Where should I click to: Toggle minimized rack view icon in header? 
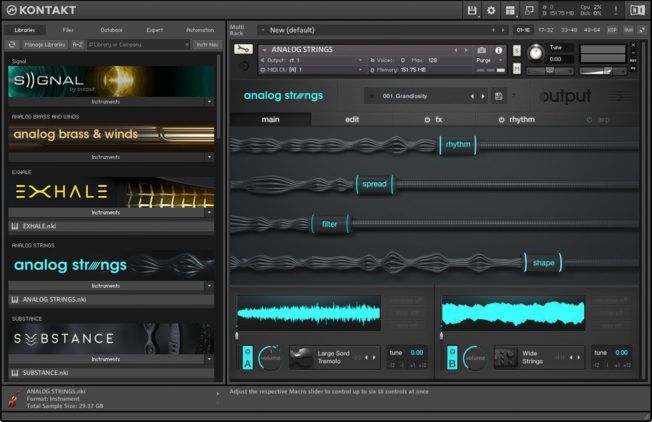[x=529, y=10]
